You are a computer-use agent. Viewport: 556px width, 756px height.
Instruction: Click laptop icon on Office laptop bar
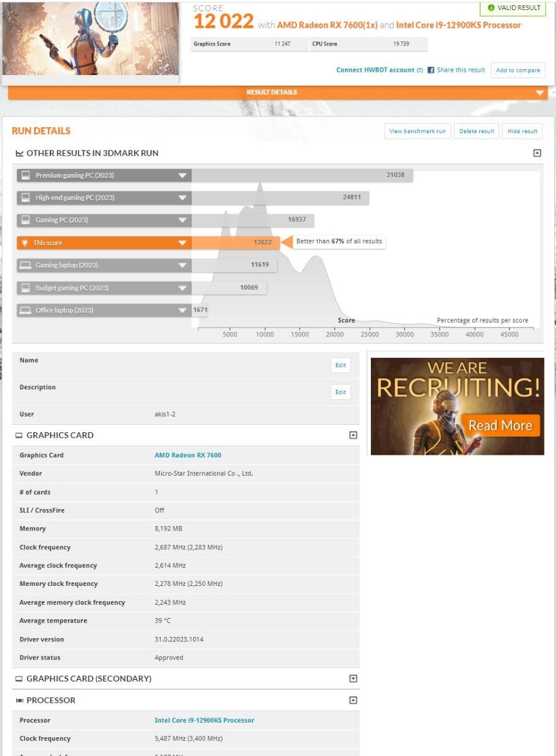(x=26, y=311)
